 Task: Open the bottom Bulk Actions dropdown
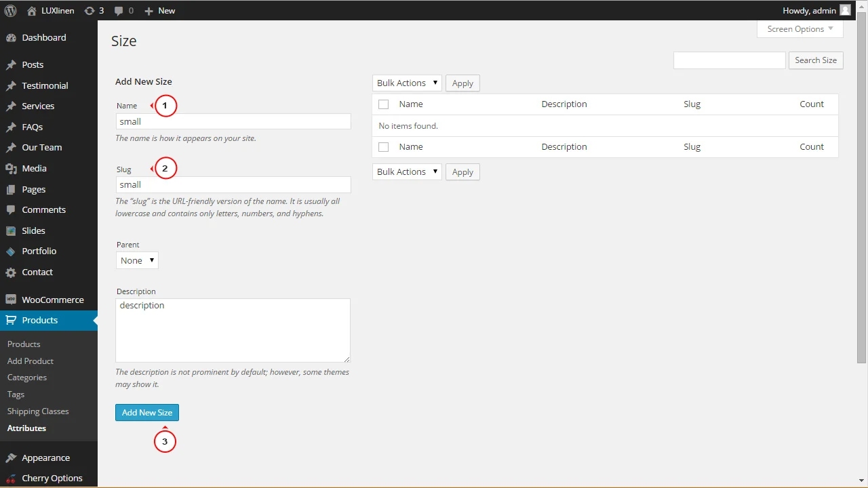click(x=407, y=172)
